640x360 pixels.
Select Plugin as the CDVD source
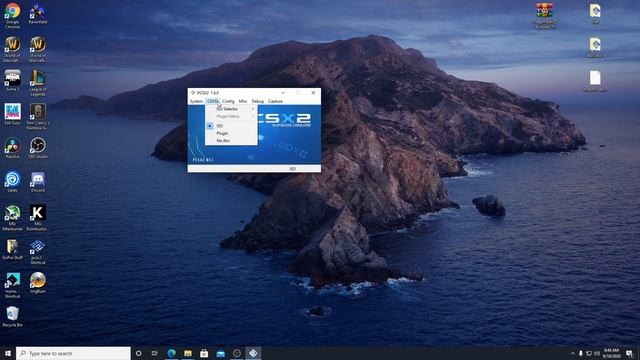(x=231, y=133)
